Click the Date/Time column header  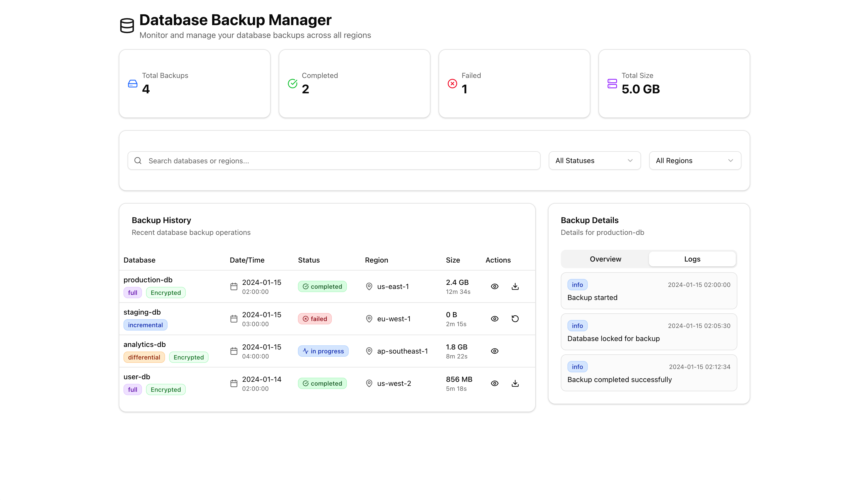(247, 260)
